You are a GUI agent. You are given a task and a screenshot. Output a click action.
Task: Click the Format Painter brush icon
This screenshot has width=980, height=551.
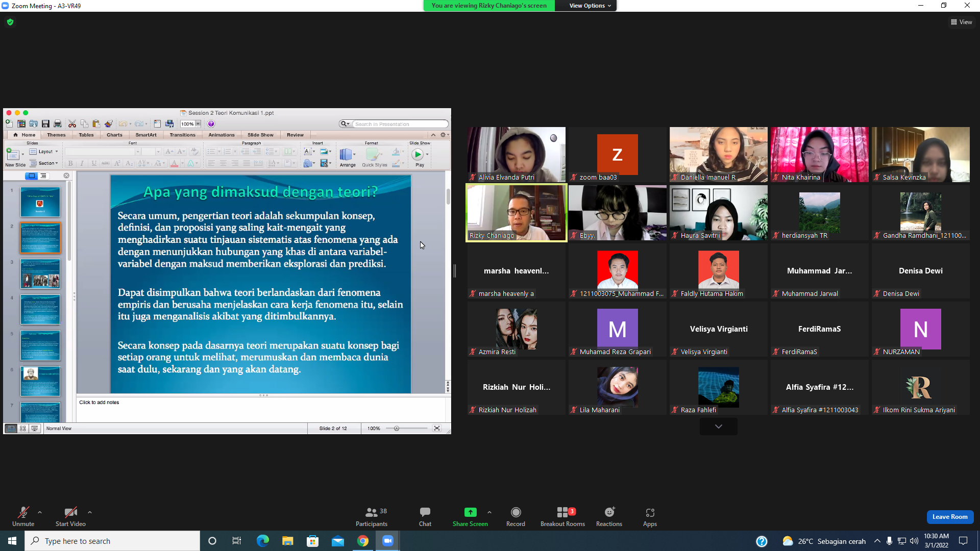pos(108,124)
